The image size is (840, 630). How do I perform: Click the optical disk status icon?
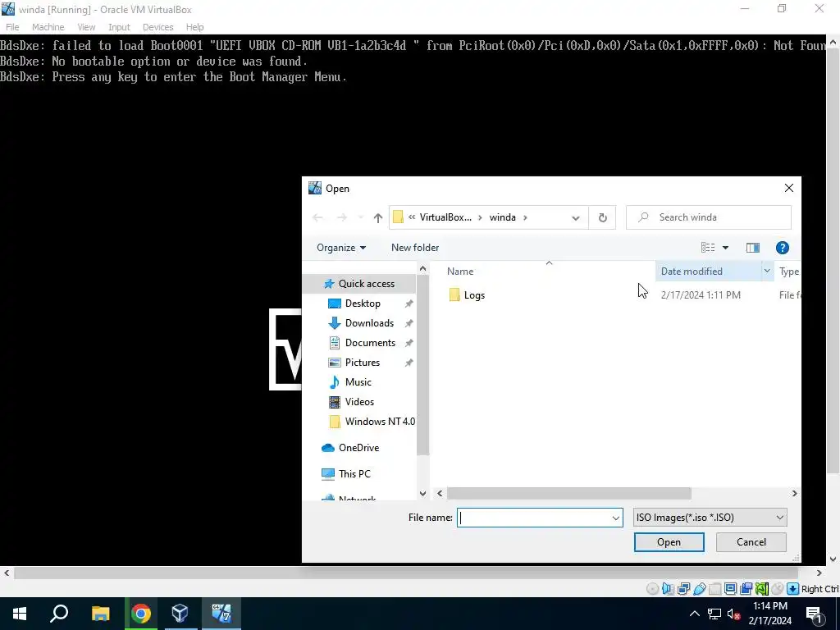(652, 589)
